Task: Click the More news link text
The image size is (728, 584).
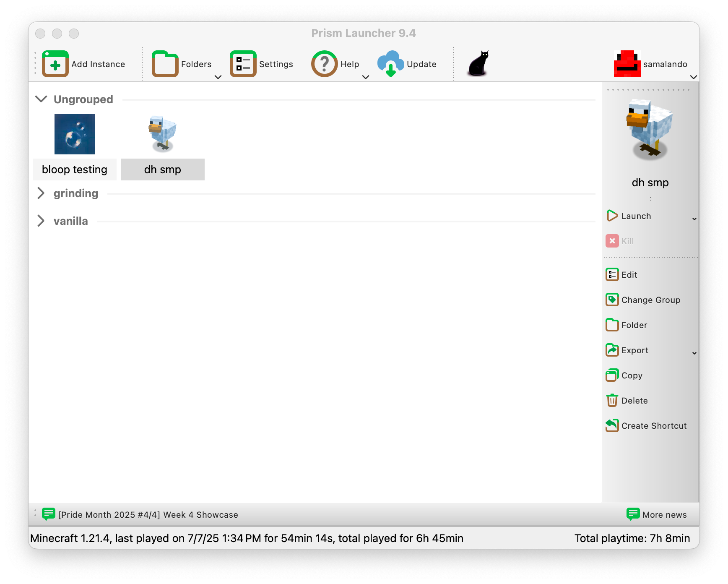Action: [664, 515]
